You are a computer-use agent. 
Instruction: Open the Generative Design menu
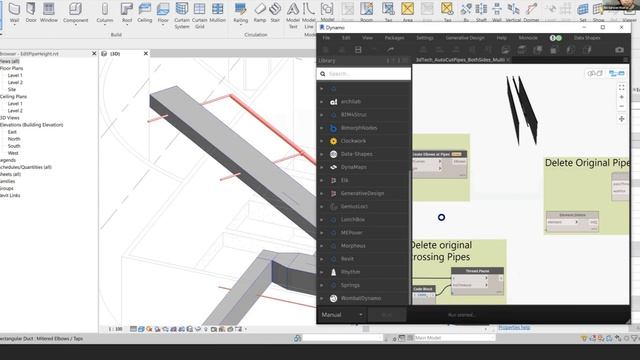click(465, 38)
